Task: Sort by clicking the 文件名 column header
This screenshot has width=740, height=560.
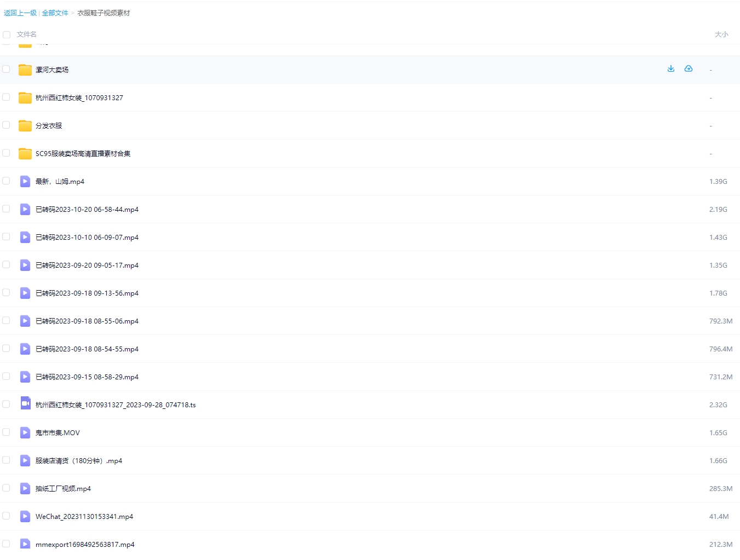Action: (27, 34)
